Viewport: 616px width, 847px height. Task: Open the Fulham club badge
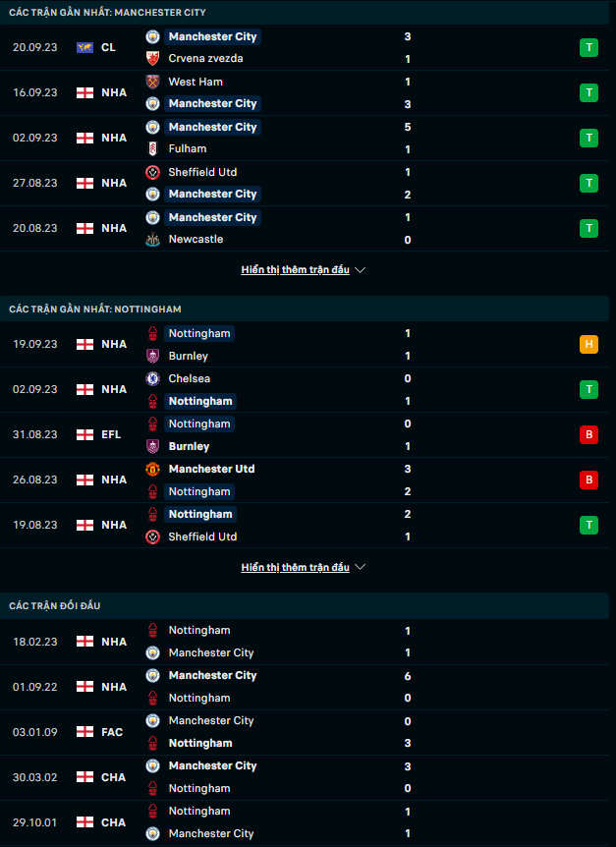tap(151, 148)
